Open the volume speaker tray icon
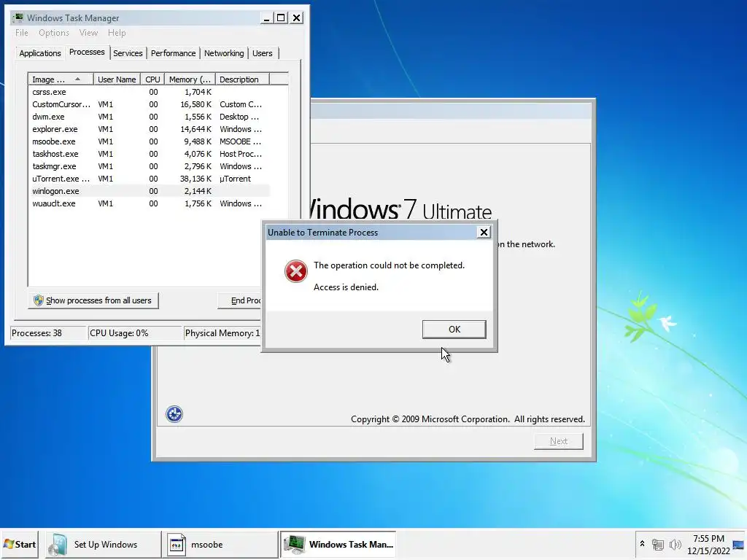Screen dimensions: 747x560 pyautogui.click(x=675, y=544)
